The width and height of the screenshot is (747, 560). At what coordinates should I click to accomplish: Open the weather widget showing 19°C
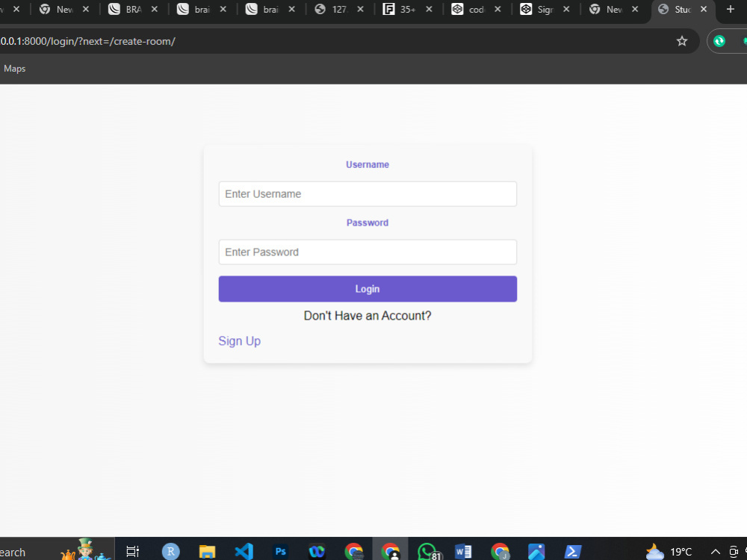pos(669,552)
